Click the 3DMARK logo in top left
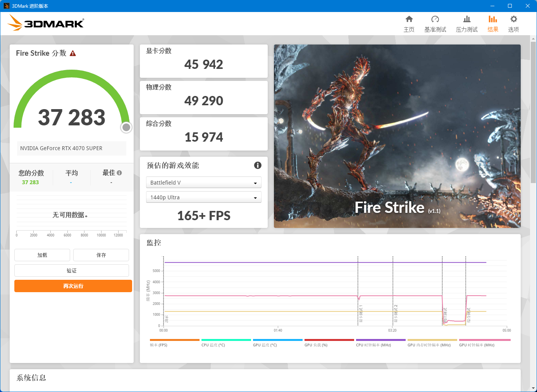Image resolution: width=537 pixels, height=392 pixels. 45,23
